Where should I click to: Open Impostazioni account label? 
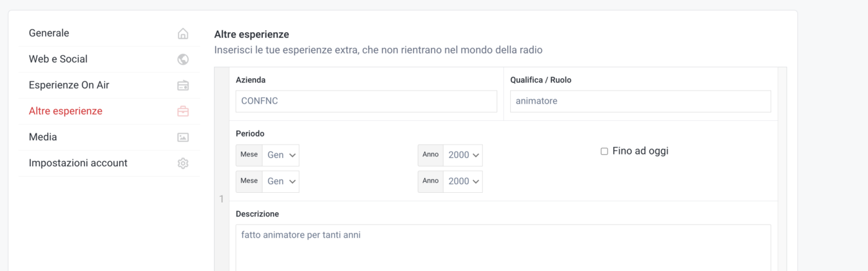coord(78,163)
